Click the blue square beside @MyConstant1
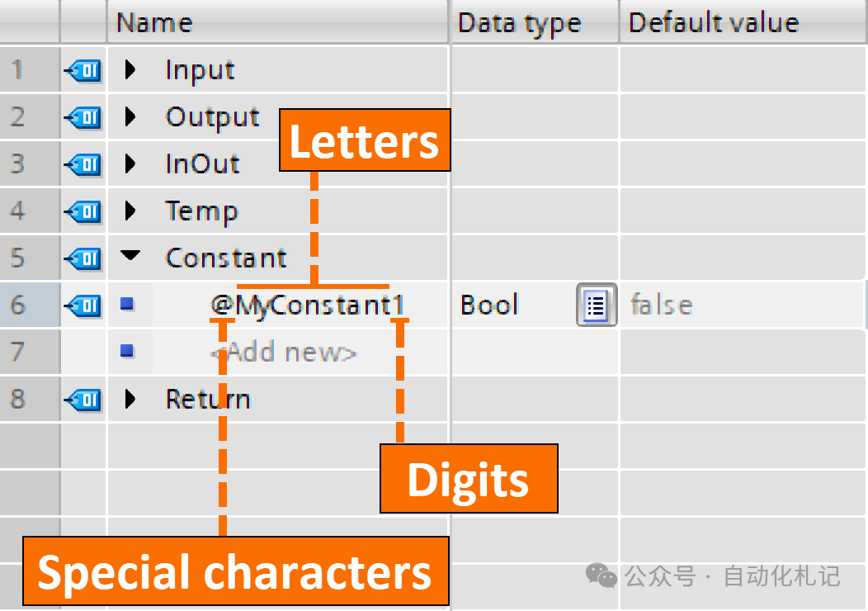This screenshot has height=611, width=868. (x=127, y=304)
